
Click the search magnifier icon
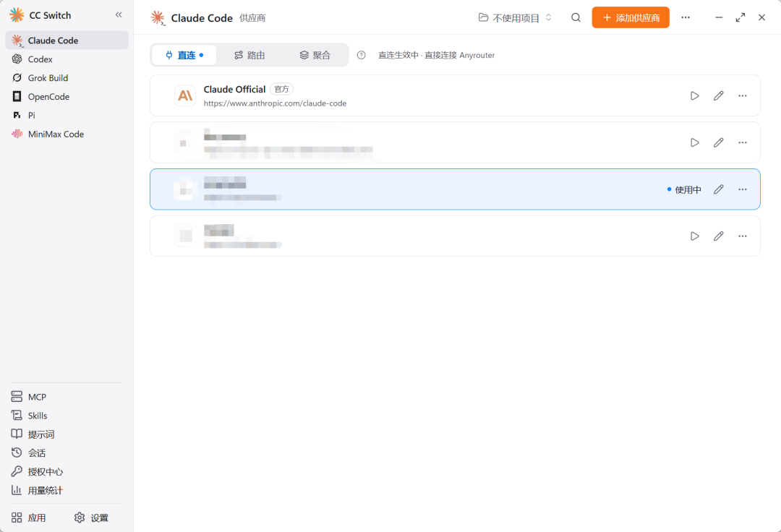click(x=576, y=18)
